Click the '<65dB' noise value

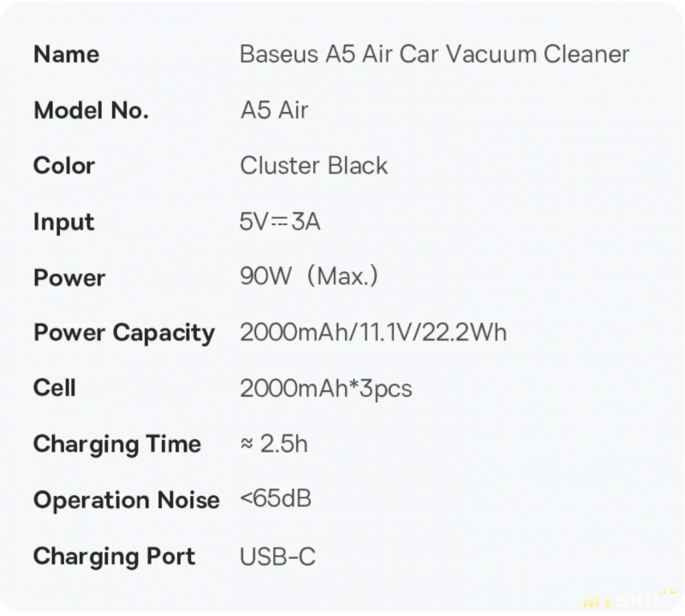[x=276, y=499]
